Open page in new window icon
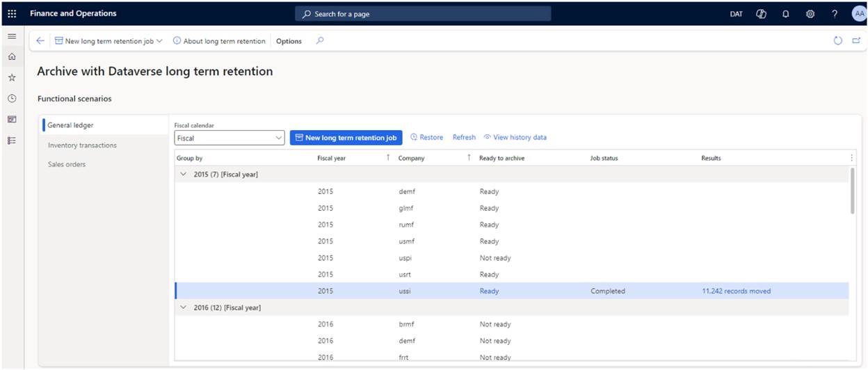Viewport: 868px width, 370px height. 856,41
